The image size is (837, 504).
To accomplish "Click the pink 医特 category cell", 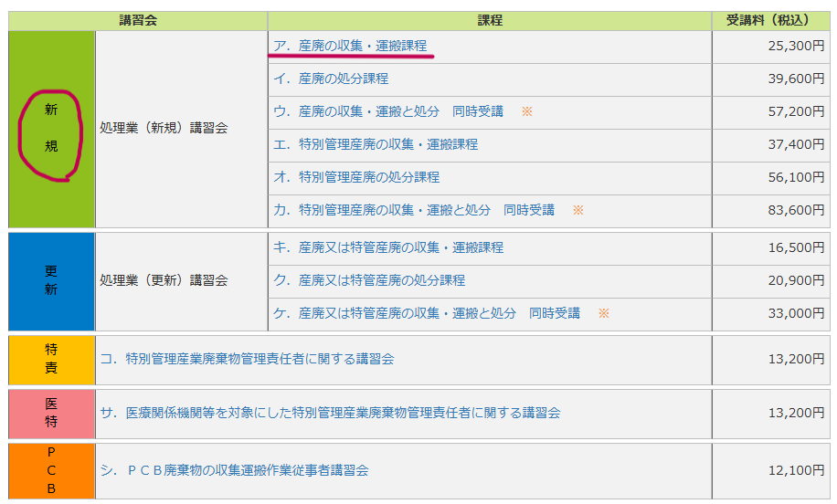I will pos(51,413).
